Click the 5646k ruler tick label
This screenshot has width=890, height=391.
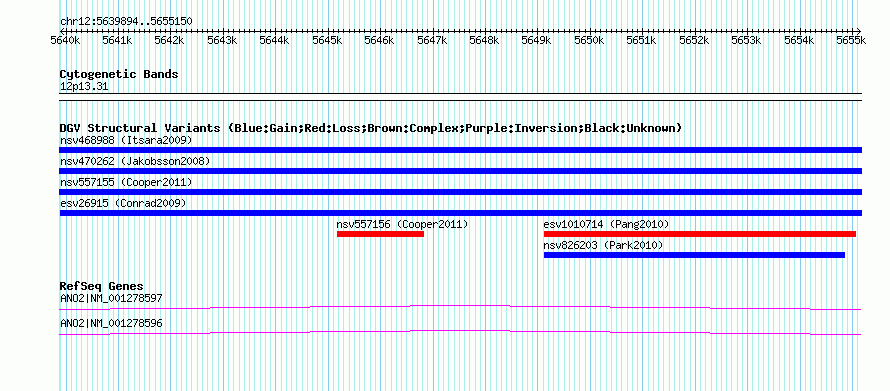[380, 40]
